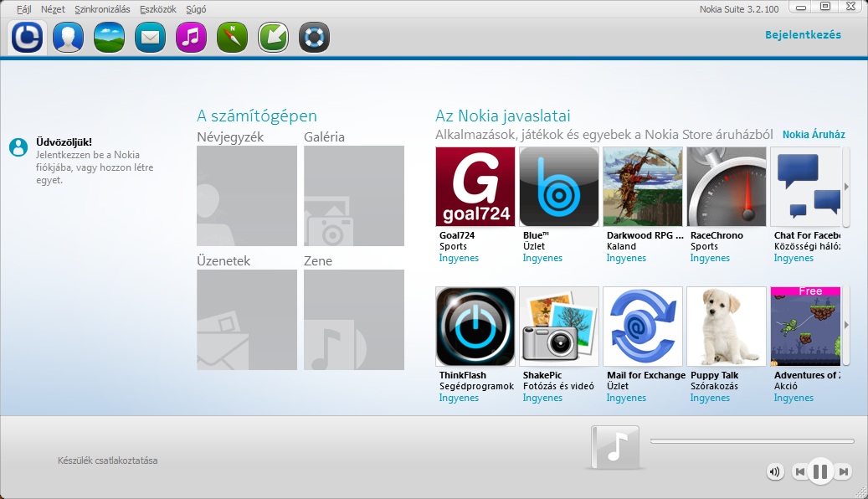868x499 pixels.
Task: Click the Nokia Suite 3.2.100 version text
Action: point(739,9)
